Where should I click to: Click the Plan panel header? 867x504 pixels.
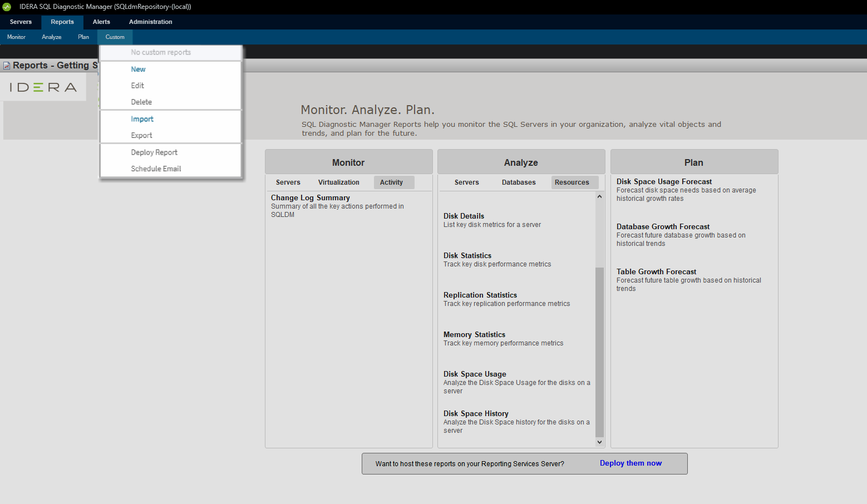coord(694,162)
